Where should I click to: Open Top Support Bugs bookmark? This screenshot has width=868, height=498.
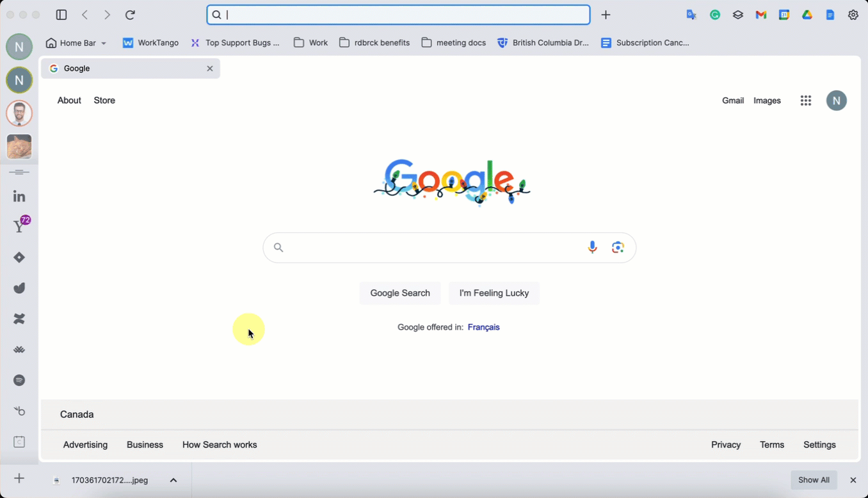tap(235, 43)
